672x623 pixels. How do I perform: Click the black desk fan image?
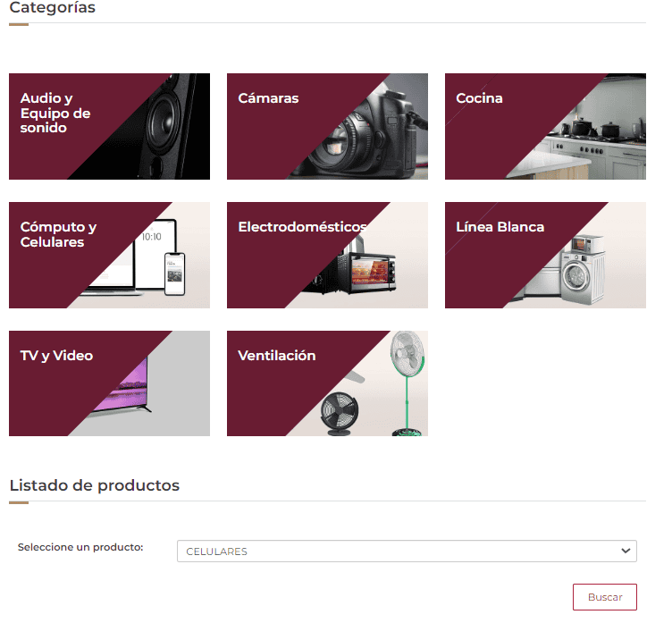tap(340, 414)
